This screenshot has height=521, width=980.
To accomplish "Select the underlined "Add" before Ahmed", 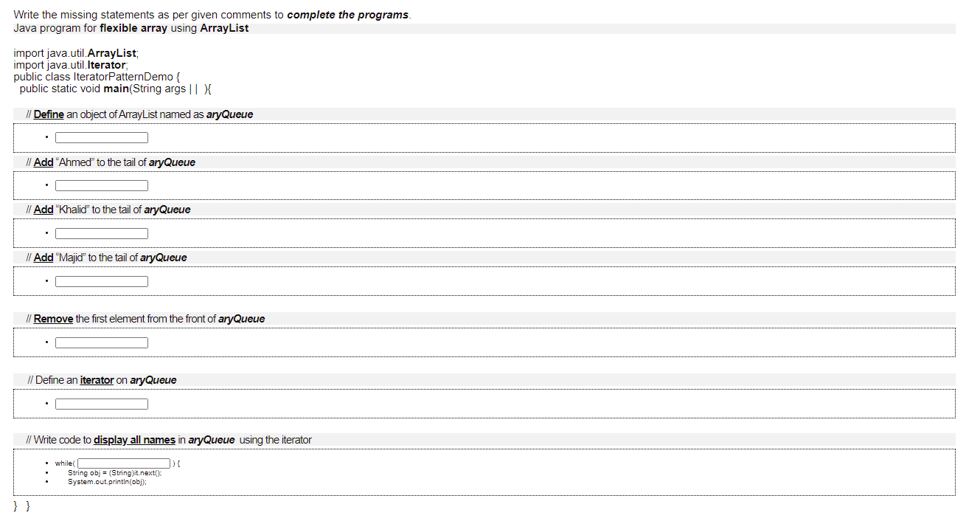I will pyautogui.click(x=43, y=162).
